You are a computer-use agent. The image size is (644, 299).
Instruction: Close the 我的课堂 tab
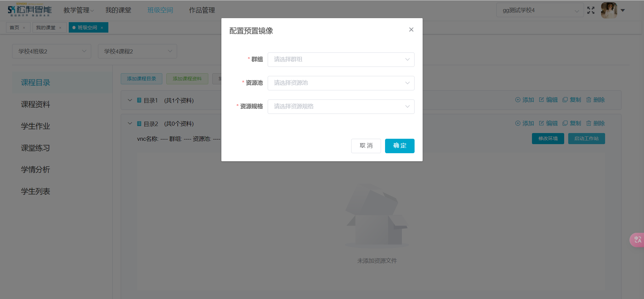point(60,28)
